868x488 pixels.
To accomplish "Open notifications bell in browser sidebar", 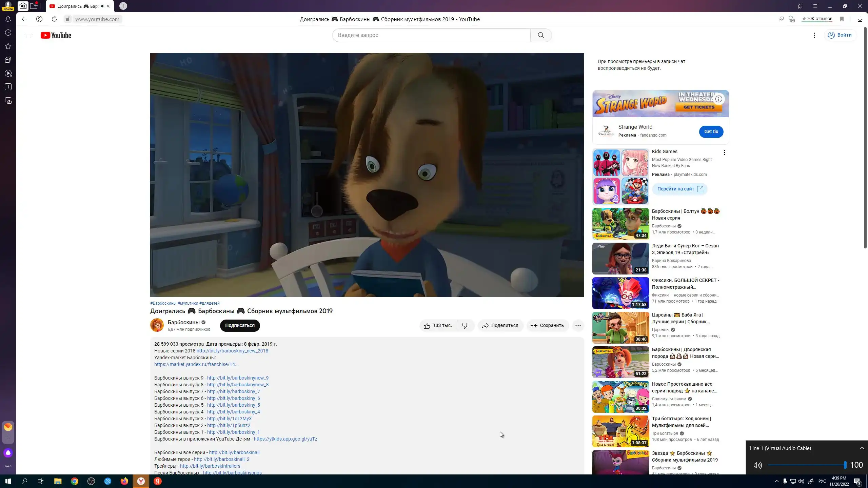I will pyautogui.click(x=8, y=19).
